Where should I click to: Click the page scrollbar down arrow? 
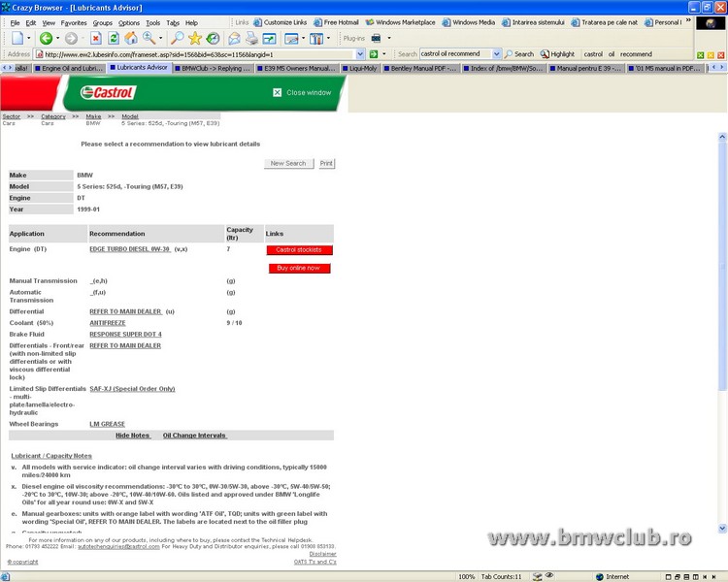click(722, 528)
